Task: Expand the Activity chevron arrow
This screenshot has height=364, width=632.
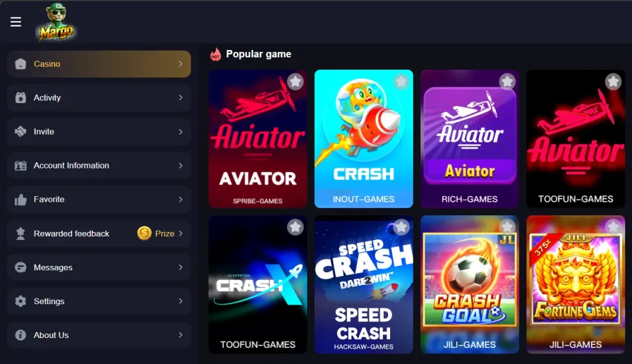Action: coord(181,97)
